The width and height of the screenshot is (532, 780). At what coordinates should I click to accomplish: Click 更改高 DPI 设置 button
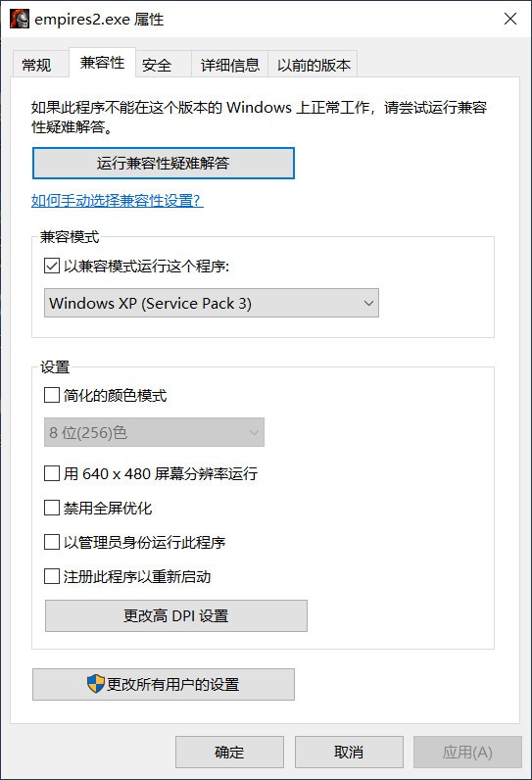click(176, 615)
